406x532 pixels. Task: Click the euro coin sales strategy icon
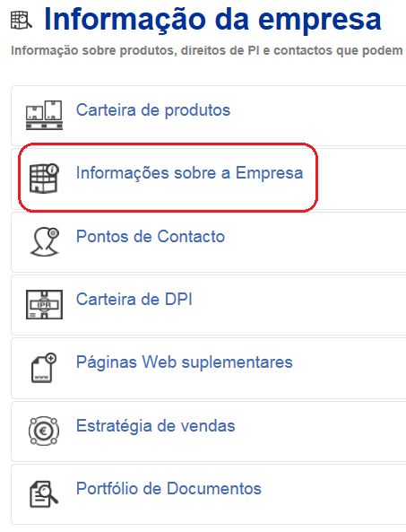tap(44, 431)
